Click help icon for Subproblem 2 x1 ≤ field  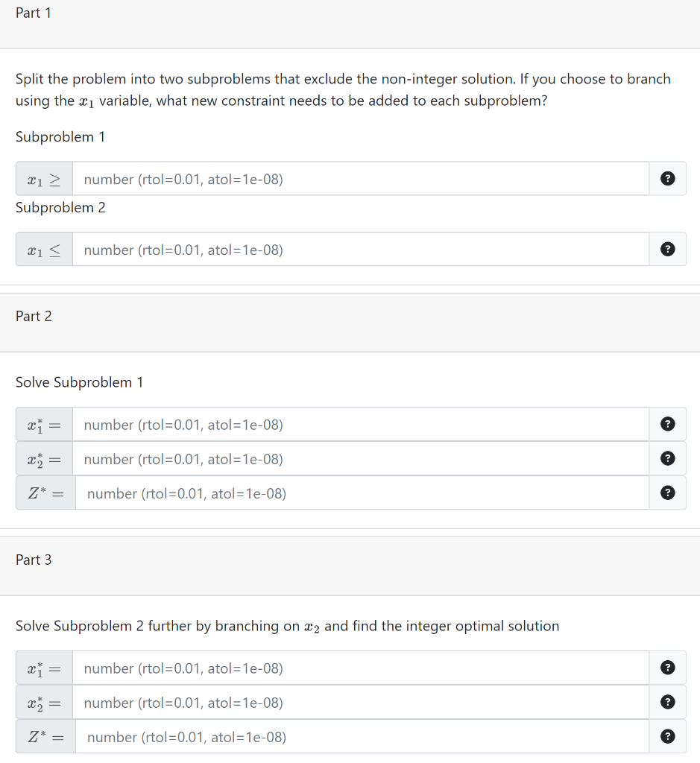point(667,249)
